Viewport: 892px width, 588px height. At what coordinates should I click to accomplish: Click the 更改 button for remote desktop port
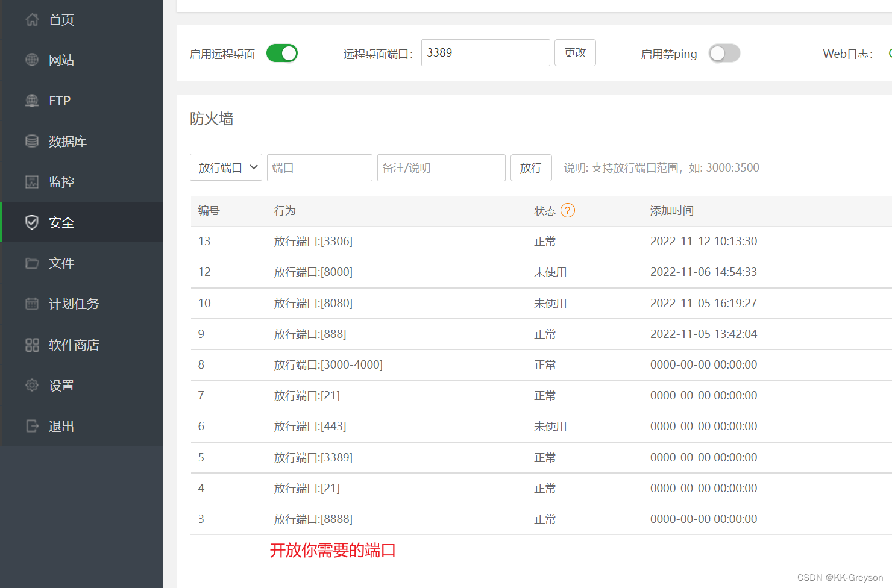[x=575, y=52]
